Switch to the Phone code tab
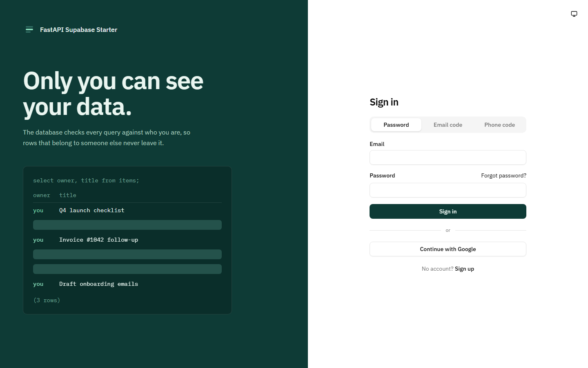588x368 pixels. (499, 125)
